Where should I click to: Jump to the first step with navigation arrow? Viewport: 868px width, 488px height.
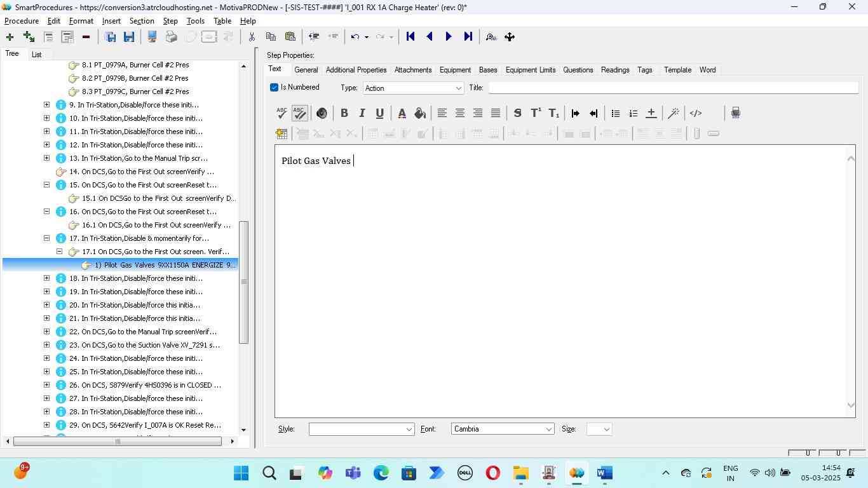click(410, 37)
